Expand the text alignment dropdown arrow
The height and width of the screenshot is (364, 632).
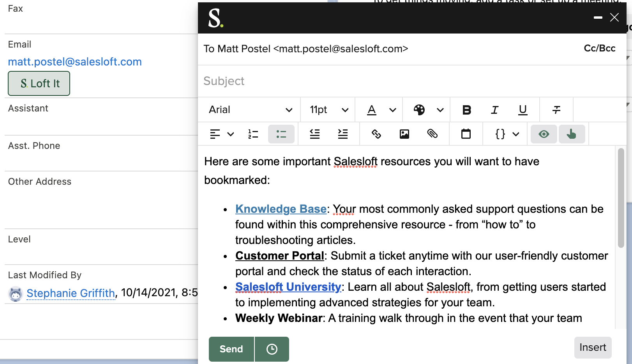pyautogui.click(x=231, y=134)
